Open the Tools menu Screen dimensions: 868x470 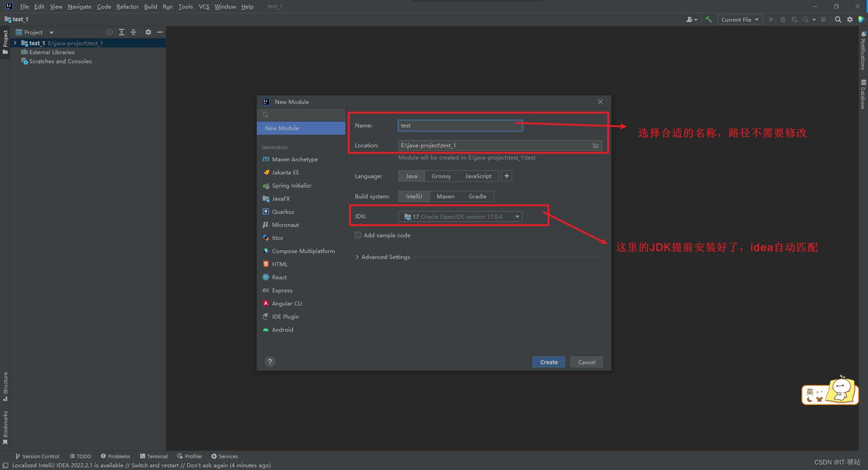[185, 6]
